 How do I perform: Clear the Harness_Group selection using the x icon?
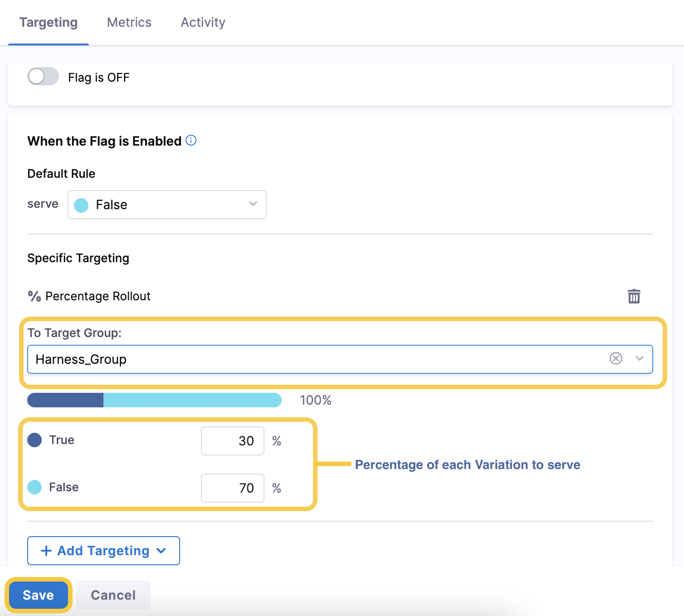coord(616,359)
